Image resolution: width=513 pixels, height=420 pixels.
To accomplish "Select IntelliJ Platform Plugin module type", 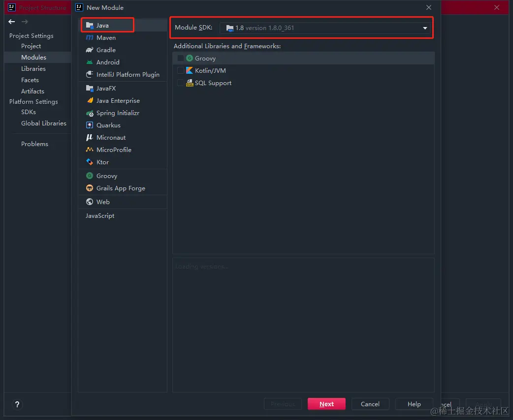I will (x=123, y=75).
